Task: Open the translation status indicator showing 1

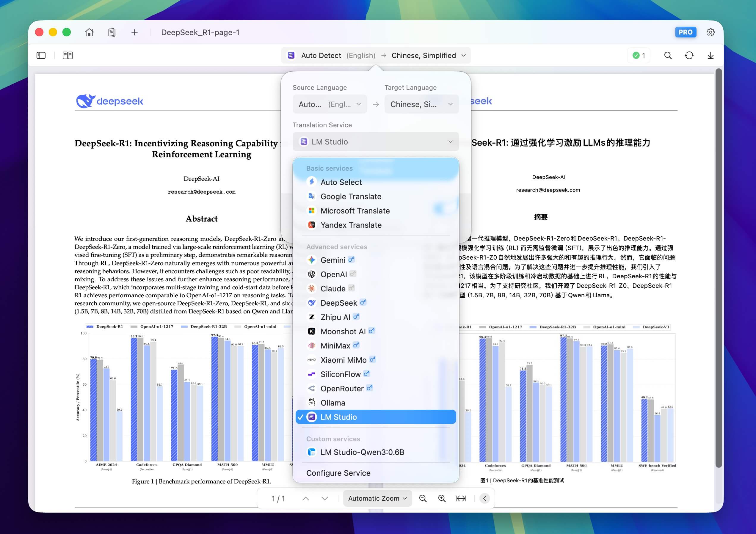Action: click(639, 55)
